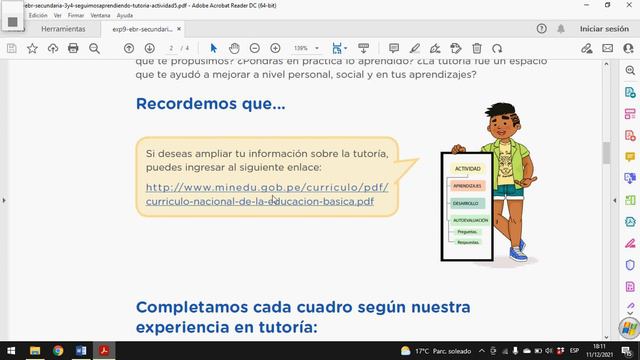Image resolution: width=640 pixels, height=360 pixels.
Task: Switch to Microsoft Word in the taskbar
Action: [81, 351]
